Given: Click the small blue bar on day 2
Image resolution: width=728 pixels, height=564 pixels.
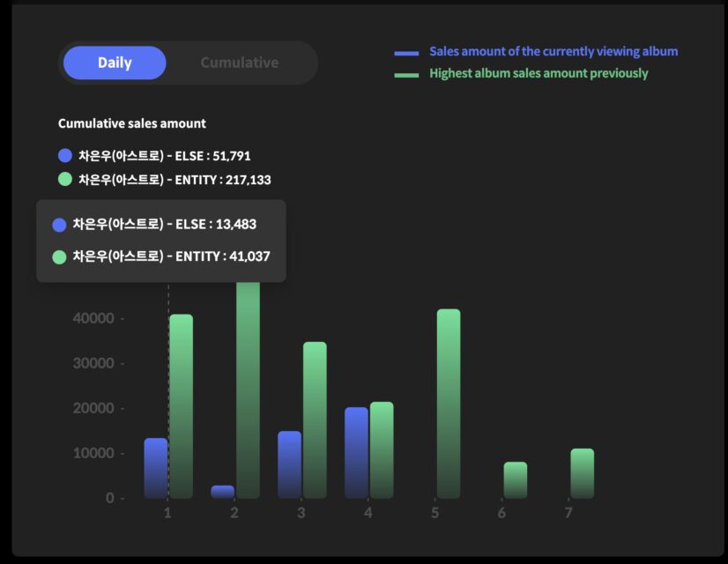Looking at the screenshot, I should 223,492.
